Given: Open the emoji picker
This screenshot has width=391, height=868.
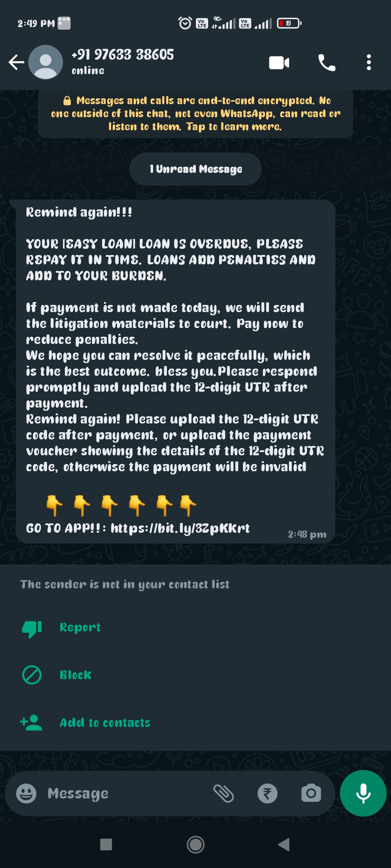Looking at the screenshot, I should click(26, 793).
